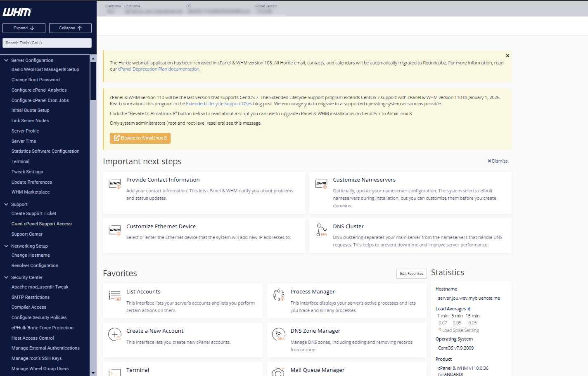This screenshot has height=376, width=588.
Task: Open Configure cPanel Cron Jobs
Action: [x=40, y=100]
